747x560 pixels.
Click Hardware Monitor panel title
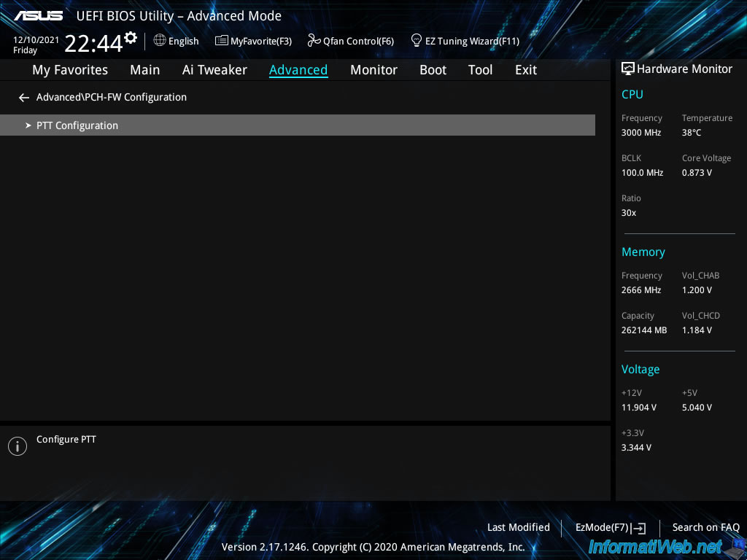click(x=684, y=69)
